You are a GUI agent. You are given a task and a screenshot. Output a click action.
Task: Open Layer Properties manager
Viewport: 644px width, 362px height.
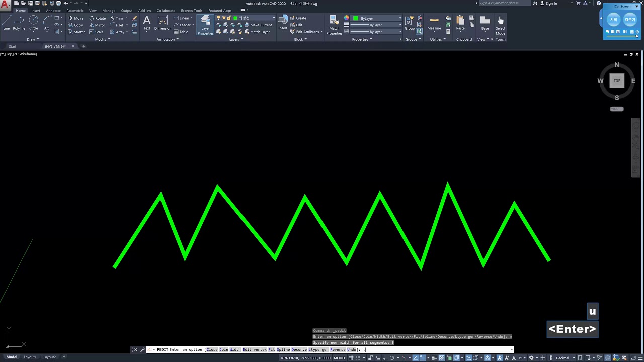point(205,24)
